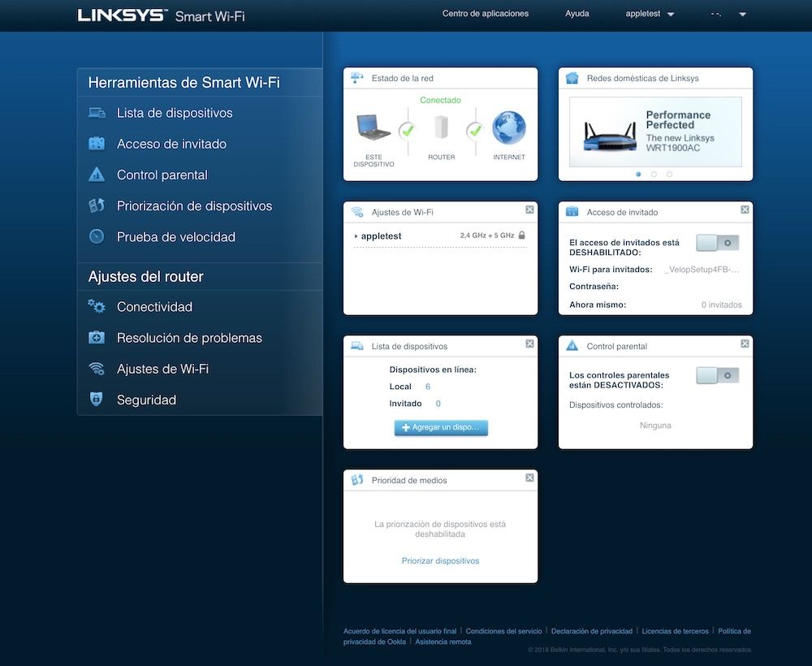
Task: Open Acuerdo de licencia del usuario final
Action: (x=400, y=631)
